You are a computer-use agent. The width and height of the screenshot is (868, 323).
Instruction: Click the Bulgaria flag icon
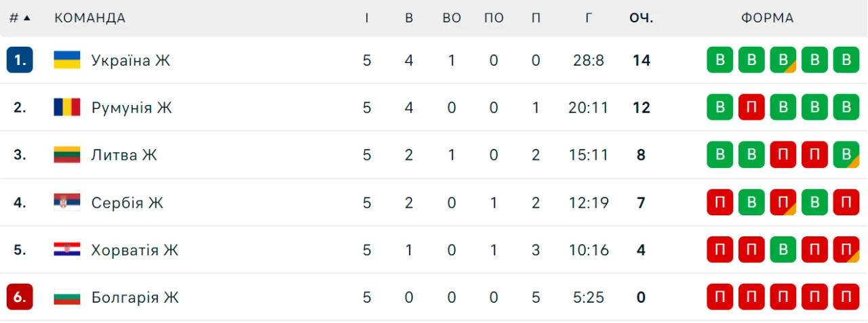67,297
